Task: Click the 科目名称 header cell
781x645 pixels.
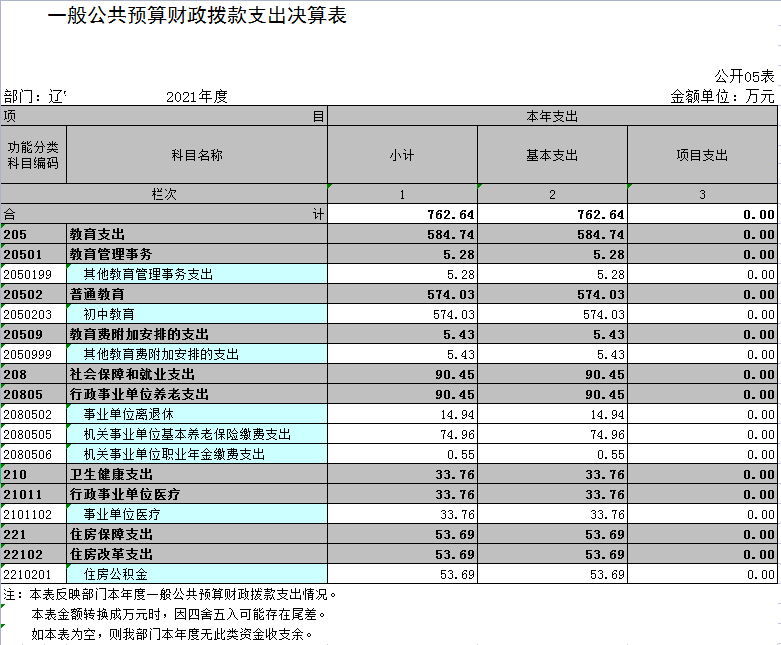Action: (x=197, y=155)
